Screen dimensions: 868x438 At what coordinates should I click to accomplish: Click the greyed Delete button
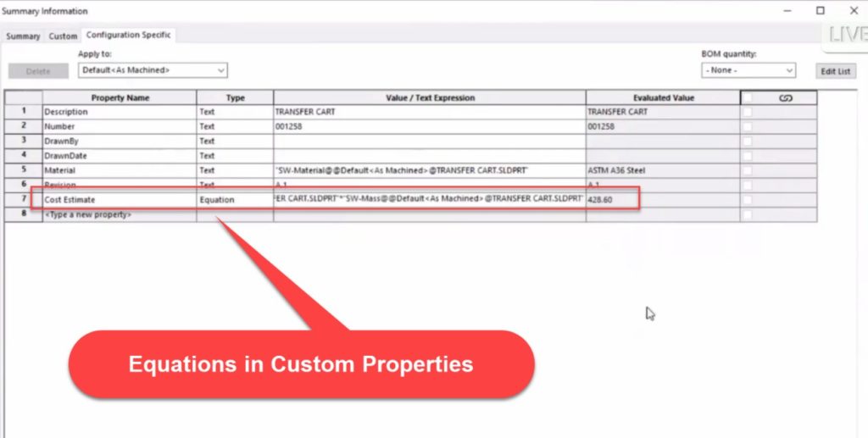[x=38, y=71]
